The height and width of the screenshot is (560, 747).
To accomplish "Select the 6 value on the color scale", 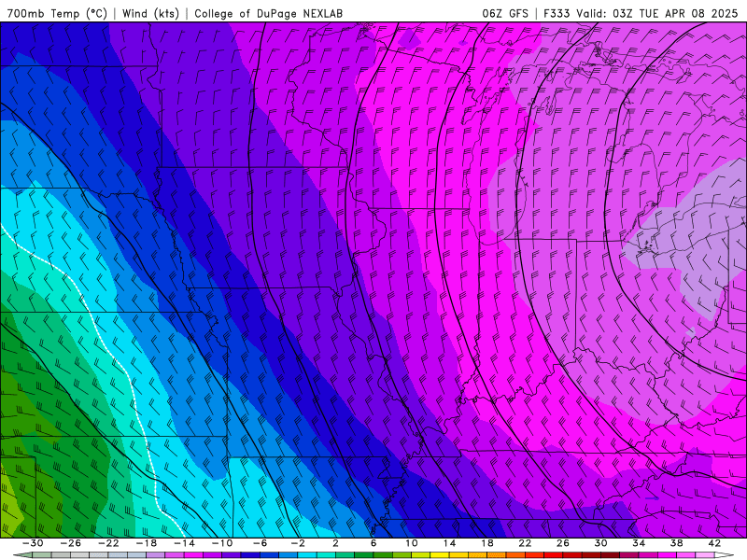I will 373,543.
